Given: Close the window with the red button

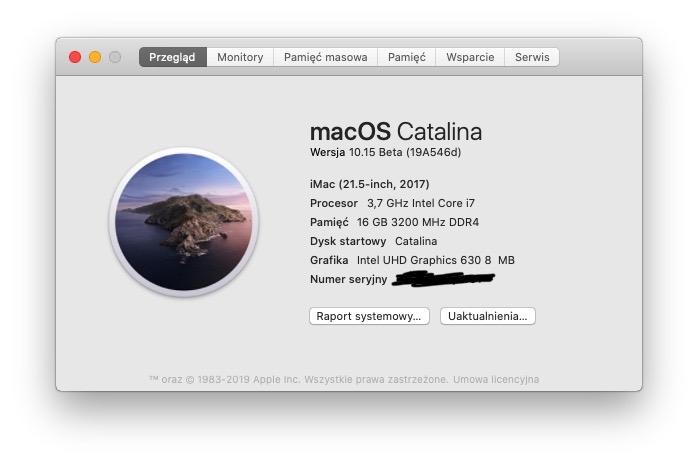Looking at the screenshot, I should [75, 57].
